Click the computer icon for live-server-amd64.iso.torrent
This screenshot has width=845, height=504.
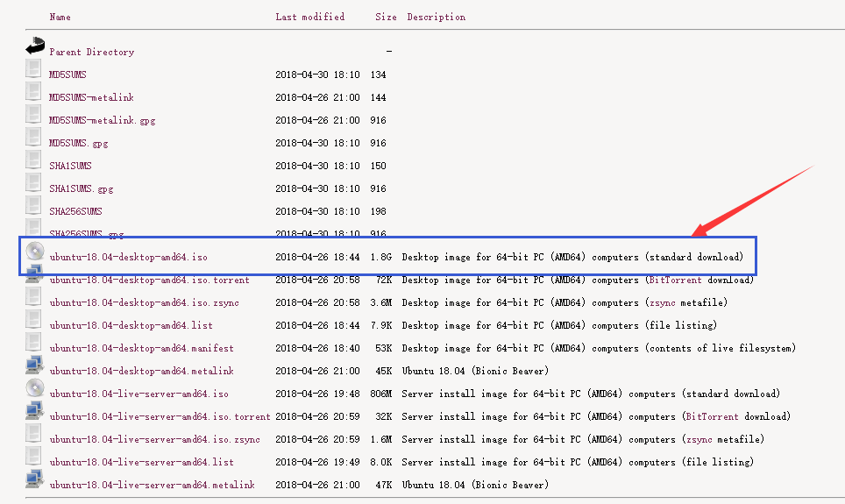click(x=34, y=411)
